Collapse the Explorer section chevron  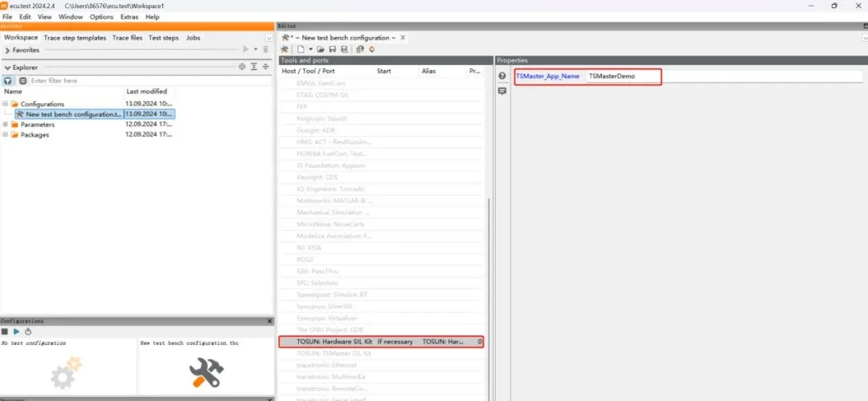(x=7, y=68)
